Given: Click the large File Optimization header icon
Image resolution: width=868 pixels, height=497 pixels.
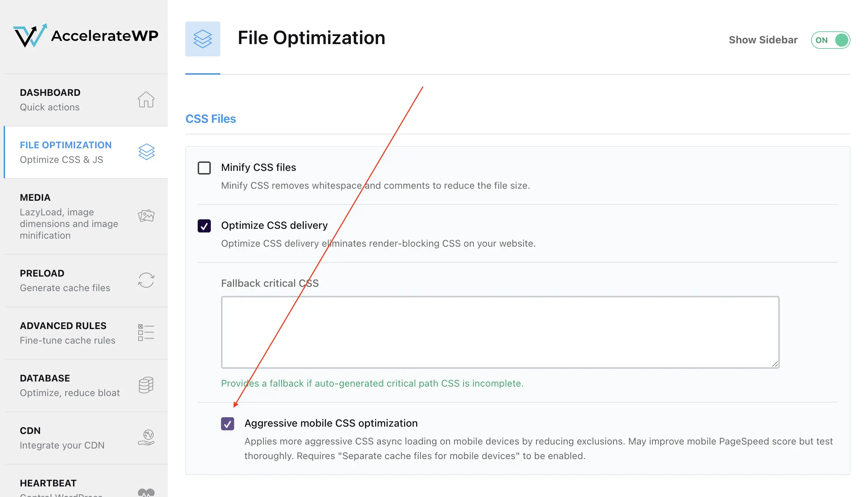Looking at the screenshot, I should [x=202, y=39].
